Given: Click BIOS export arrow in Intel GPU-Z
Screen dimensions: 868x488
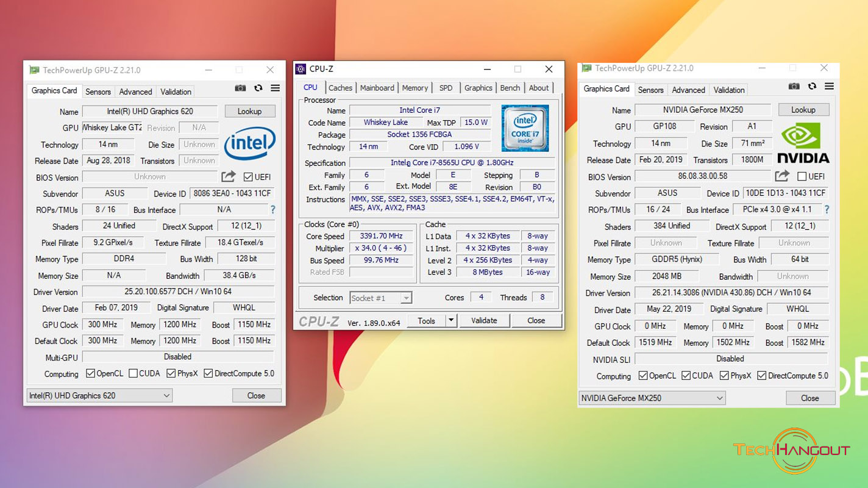Looking at the screenshot, I should pos(229,176).
